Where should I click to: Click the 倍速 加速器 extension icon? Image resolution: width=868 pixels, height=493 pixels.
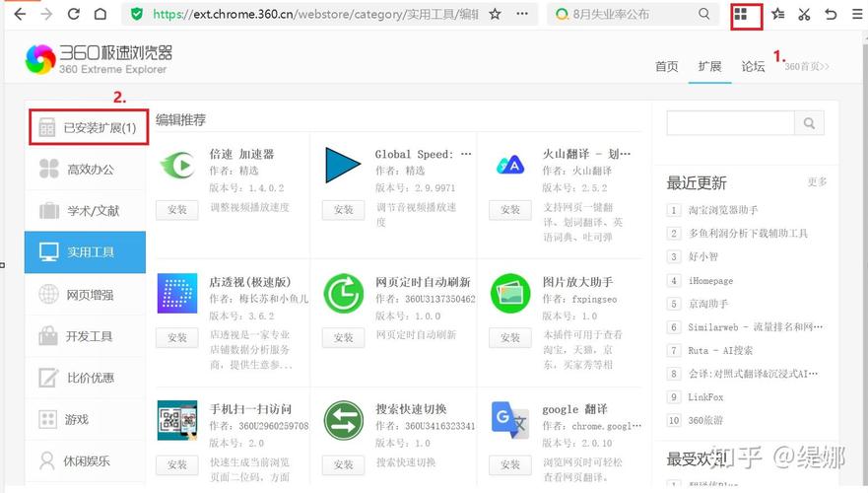[177, 165]
